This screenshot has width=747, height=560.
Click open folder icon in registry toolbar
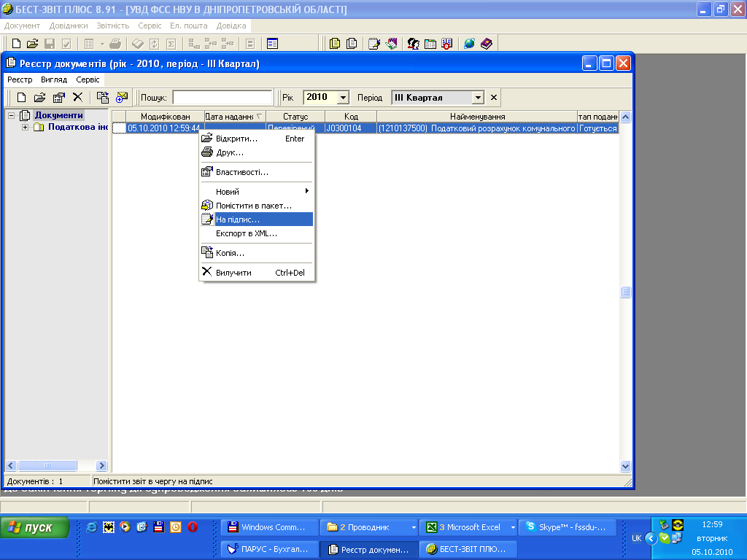point(39,98)
